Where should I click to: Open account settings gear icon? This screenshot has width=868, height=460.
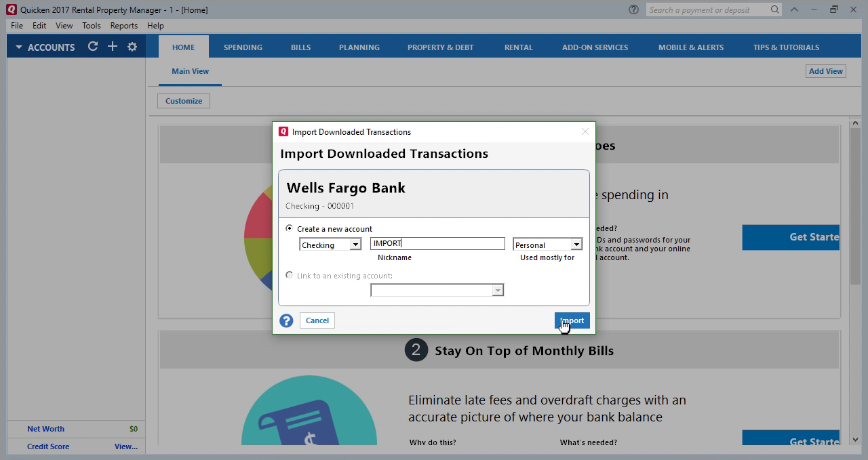pyautogui.click(x=132, y=47)
